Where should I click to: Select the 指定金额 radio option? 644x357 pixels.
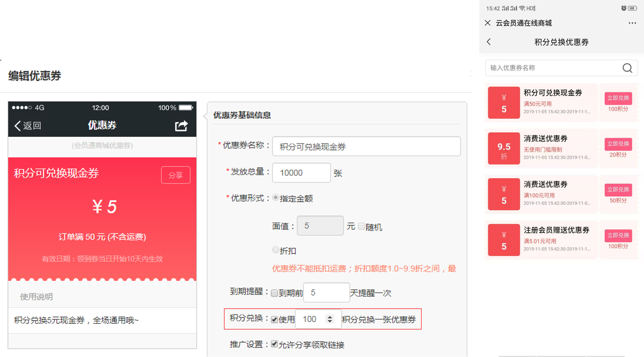pos(276,197)
